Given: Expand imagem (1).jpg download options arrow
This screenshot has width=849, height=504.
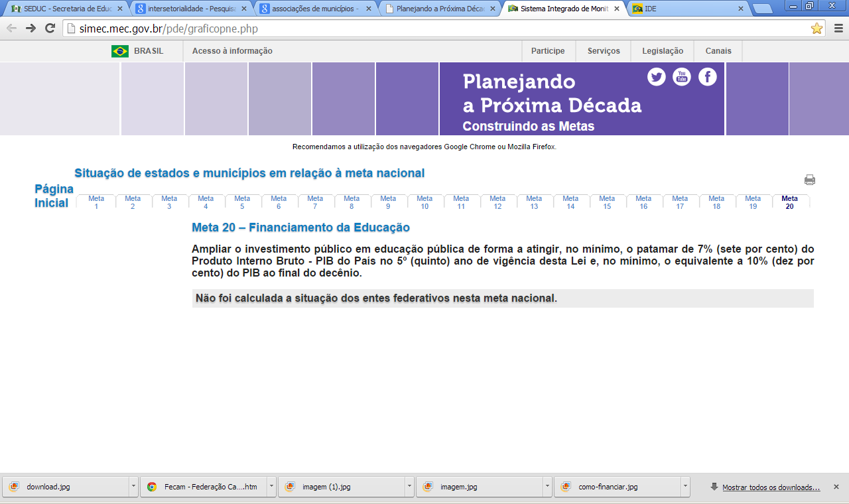Looking at the screenshot, I should pyautogui.click(x=409, y=487).
